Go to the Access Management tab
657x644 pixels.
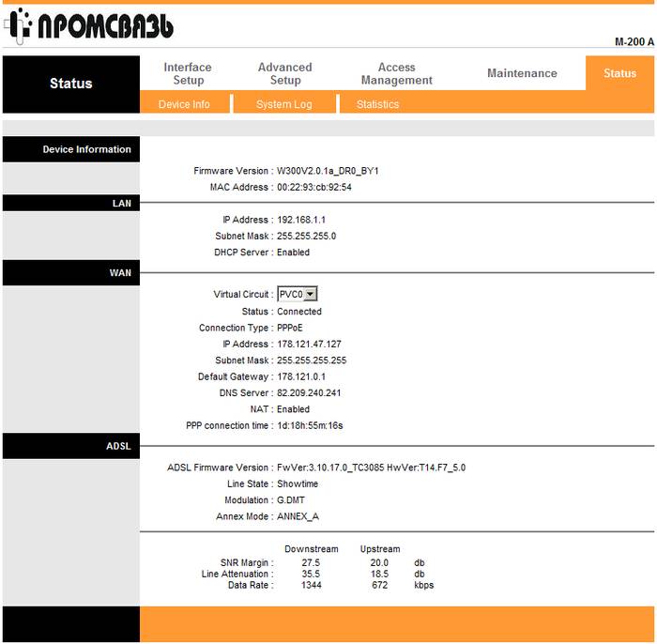(396, 73)
